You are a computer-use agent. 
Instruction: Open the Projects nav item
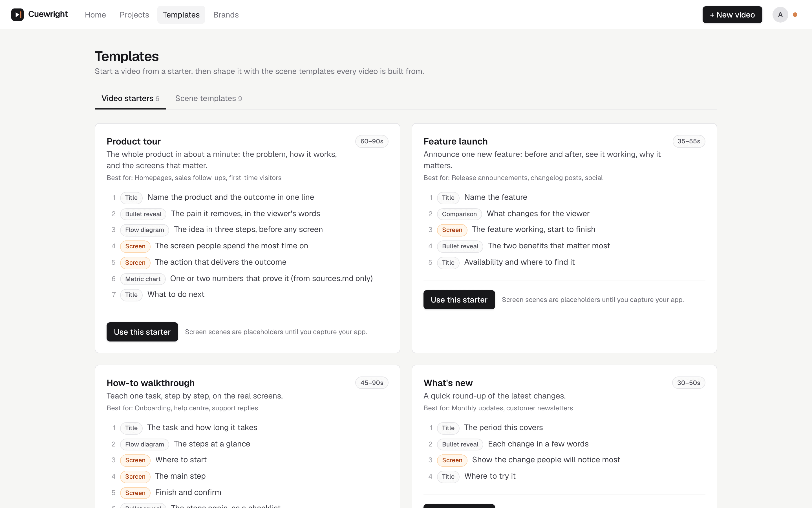click(x=134, y=15)
